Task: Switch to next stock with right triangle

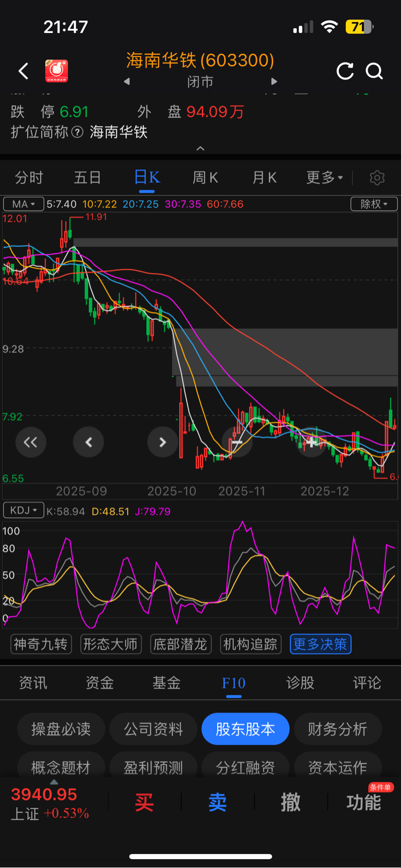Action: 274,81
